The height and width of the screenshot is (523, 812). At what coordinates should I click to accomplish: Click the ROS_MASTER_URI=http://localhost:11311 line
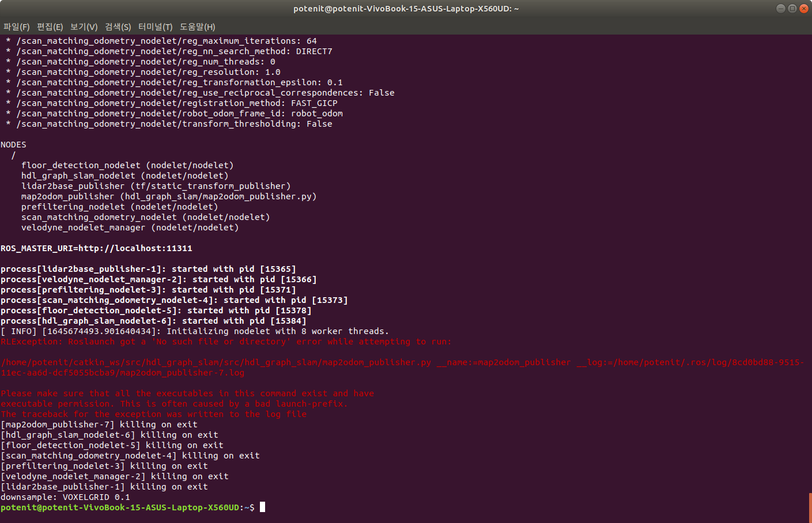tap(96, 248)
